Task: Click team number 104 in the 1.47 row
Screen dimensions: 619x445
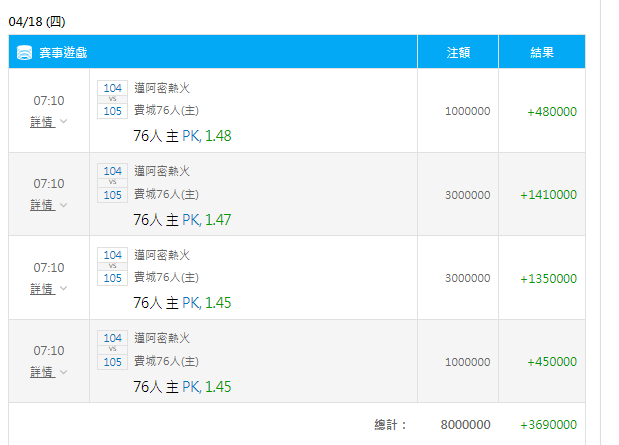Action: (113, 171)
